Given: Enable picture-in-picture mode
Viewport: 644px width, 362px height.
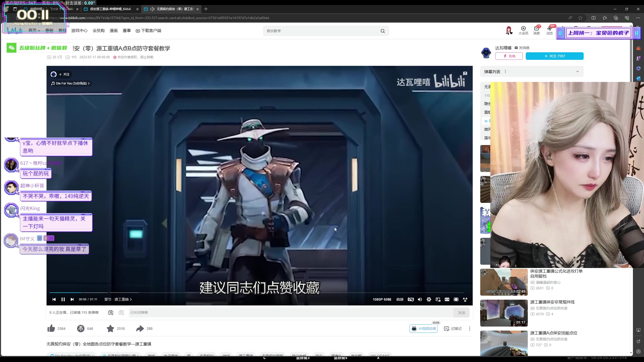Looking at the screenshot, I should pos(438,299).
